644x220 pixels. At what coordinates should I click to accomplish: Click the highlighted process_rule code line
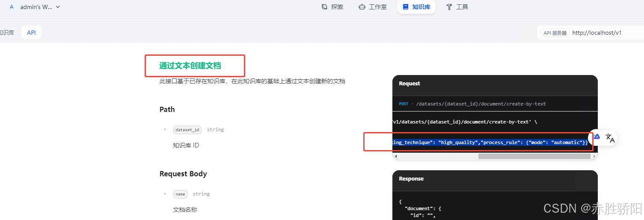(x=490, y=142)
